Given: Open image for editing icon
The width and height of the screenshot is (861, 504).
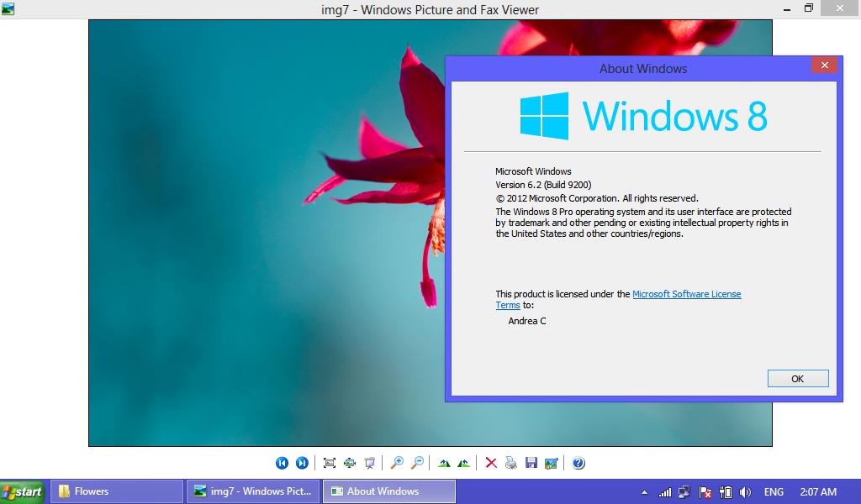Looking at the screenshot, I should point(552,463).
